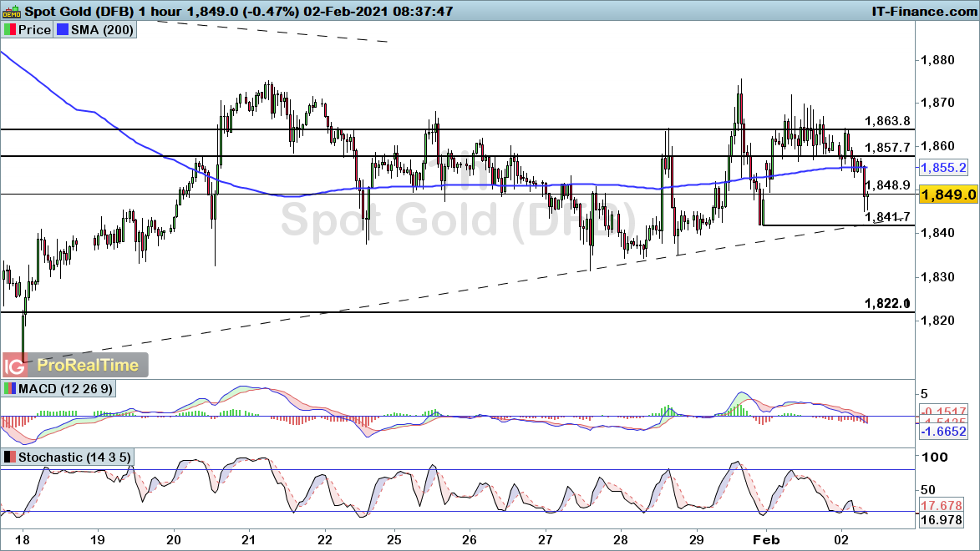Click the 1,820 price axis label
This screenshot has height=551, width=980.
tap(937, 321)
